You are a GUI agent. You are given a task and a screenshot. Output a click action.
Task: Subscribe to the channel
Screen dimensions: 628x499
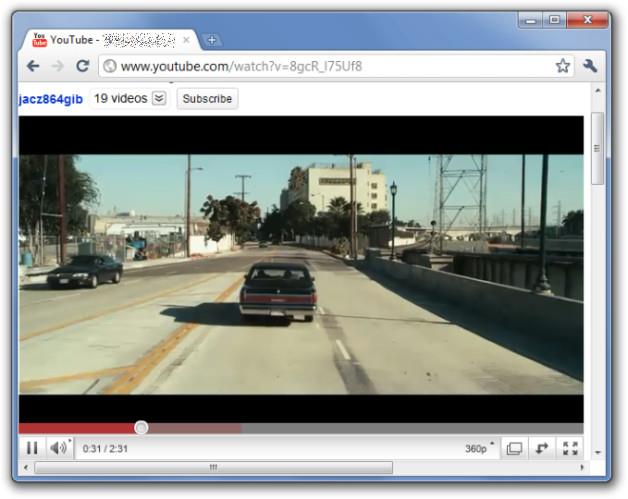click(207, 99)
